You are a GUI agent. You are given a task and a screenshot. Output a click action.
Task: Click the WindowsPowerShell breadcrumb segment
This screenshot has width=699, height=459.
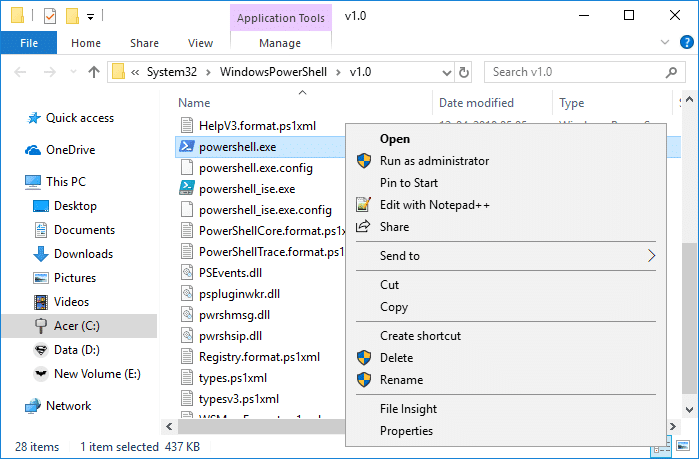click(x=273, y=72)
